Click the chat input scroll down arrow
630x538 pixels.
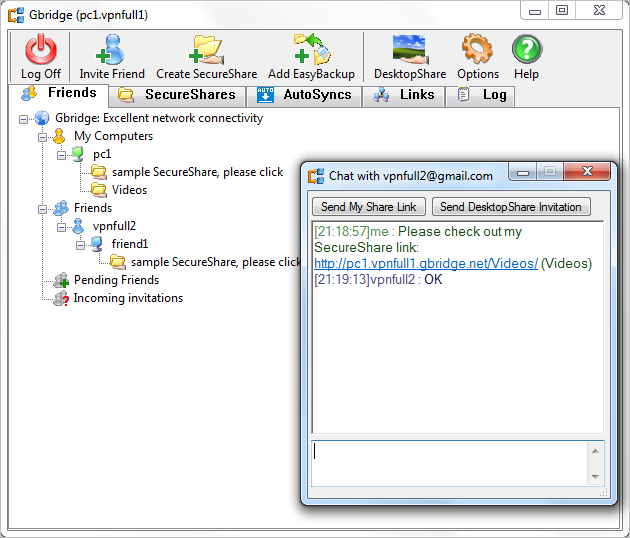click(x=595, y=477)
